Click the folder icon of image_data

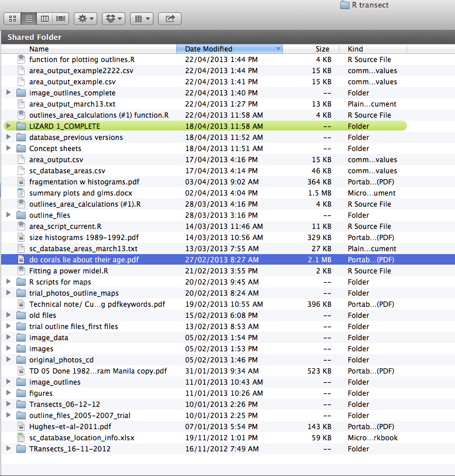click(x=21, y=337)
